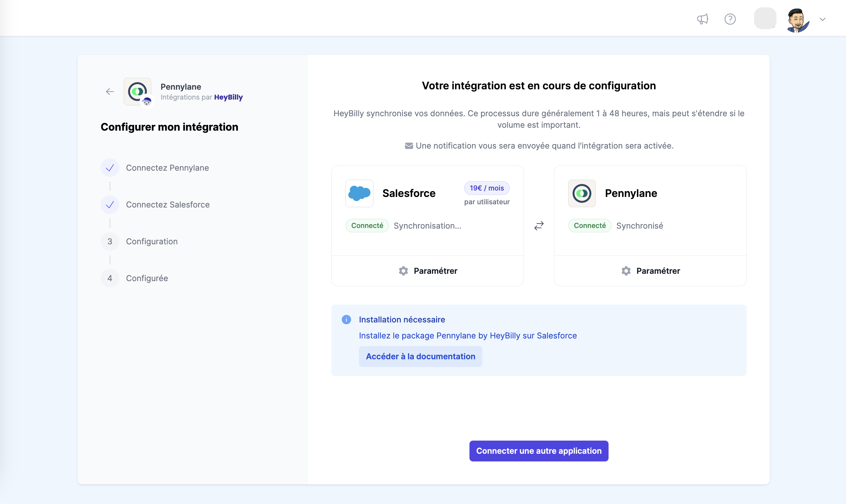Open the Configurée step label
846x504 pixels.
[x=147, y=278]
